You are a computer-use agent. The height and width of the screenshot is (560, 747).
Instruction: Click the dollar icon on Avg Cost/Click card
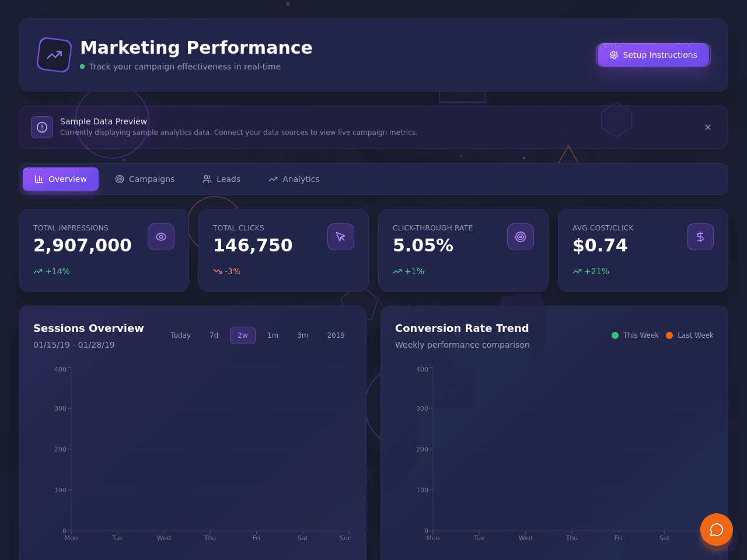[x=700, y=237]
